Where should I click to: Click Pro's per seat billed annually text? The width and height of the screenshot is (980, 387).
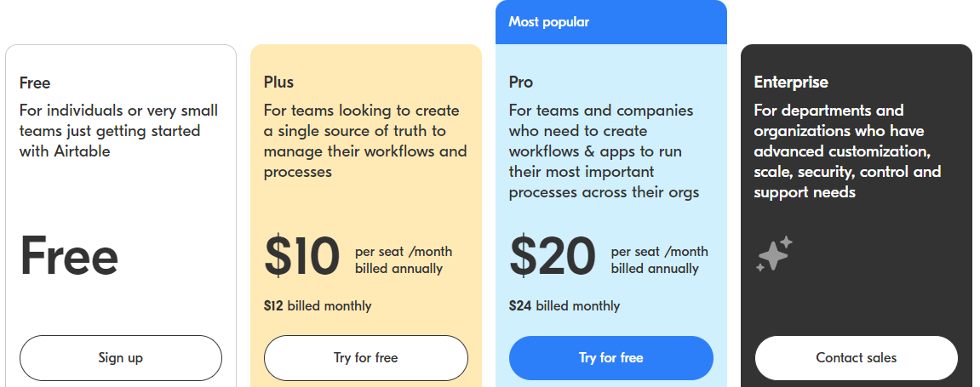point(659,260)
